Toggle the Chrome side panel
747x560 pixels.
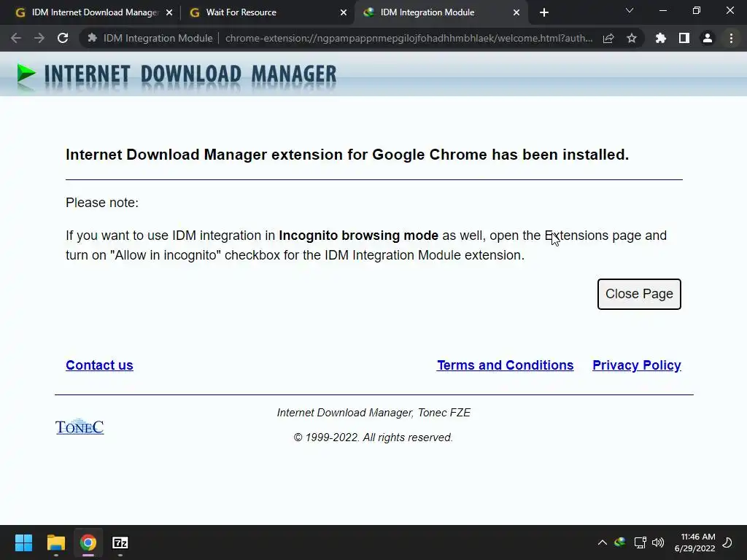(x=684, y=38)
